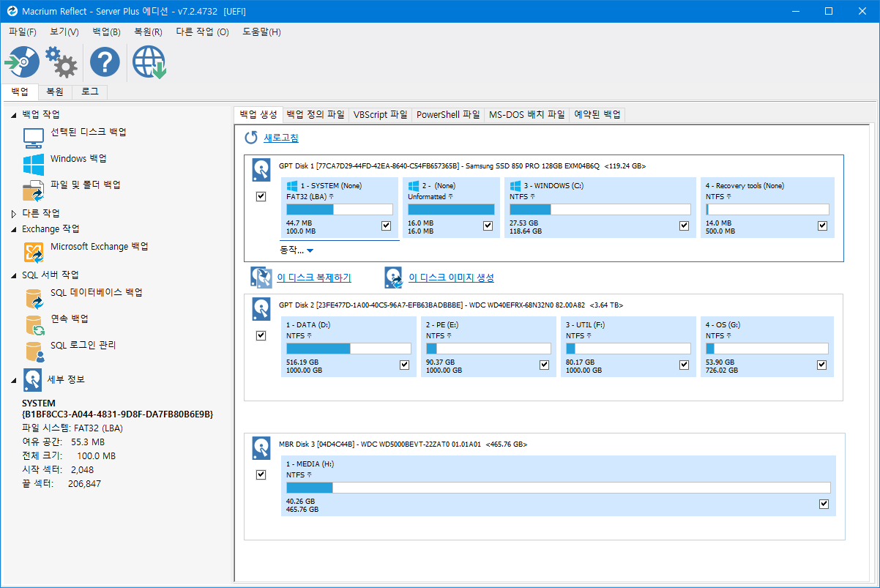Click the GPT Disk 2 drive icon
The height and width of the screenshot is (588, 880).
261,309
